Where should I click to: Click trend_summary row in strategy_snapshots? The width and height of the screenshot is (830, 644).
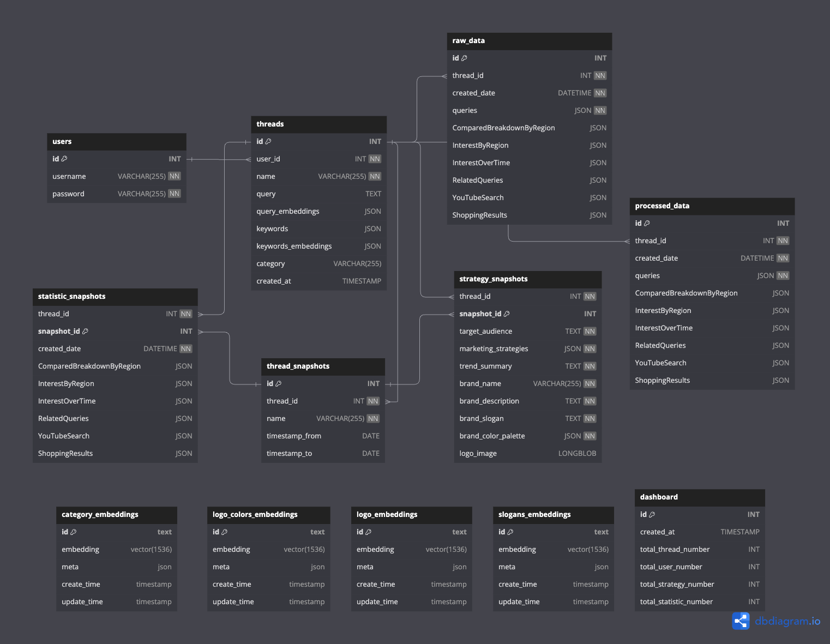tap(528, 366)
